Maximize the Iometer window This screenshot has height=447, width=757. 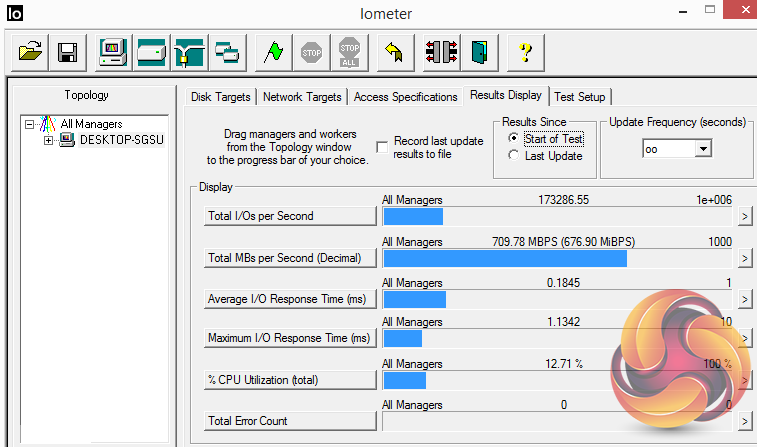(710, 10)
